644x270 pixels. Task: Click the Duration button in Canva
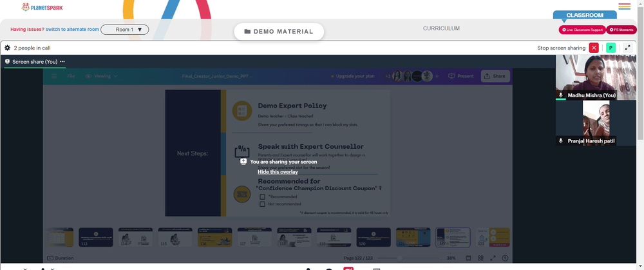point(61,258)
